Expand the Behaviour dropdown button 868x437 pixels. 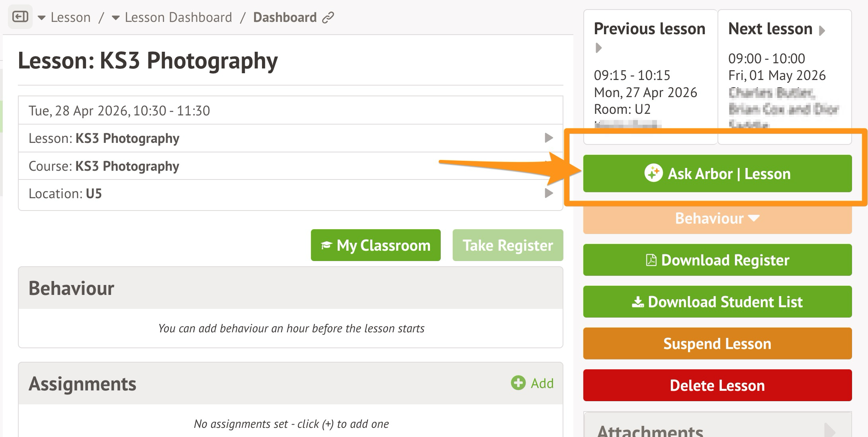[x=717, y=218]
